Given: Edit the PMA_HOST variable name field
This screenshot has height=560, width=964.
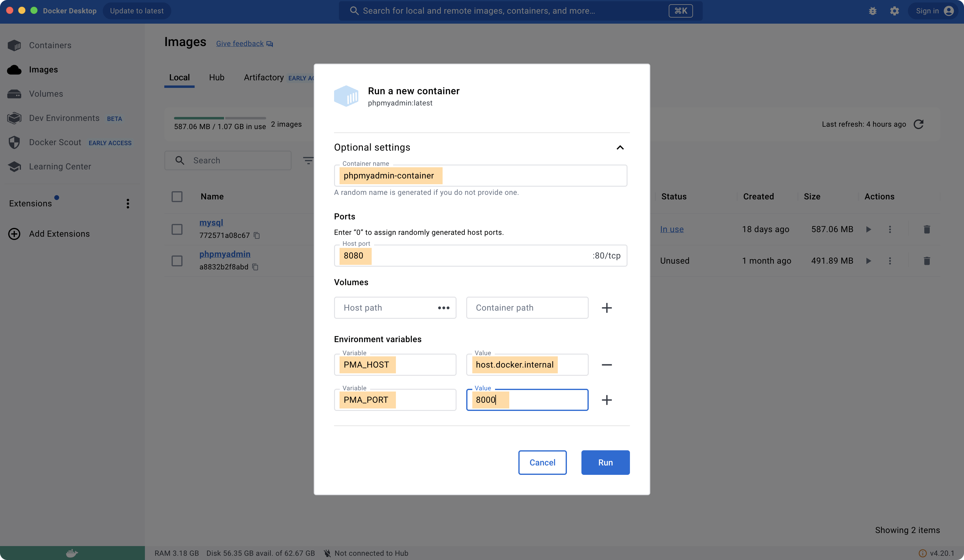Looking at the screenshot, I should click(395, 365).
